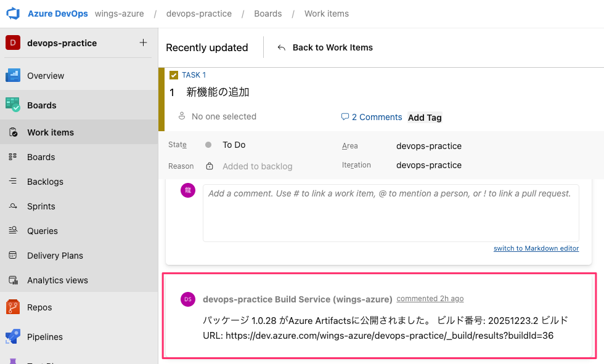Click the Queries icon in sidebar

13,231
